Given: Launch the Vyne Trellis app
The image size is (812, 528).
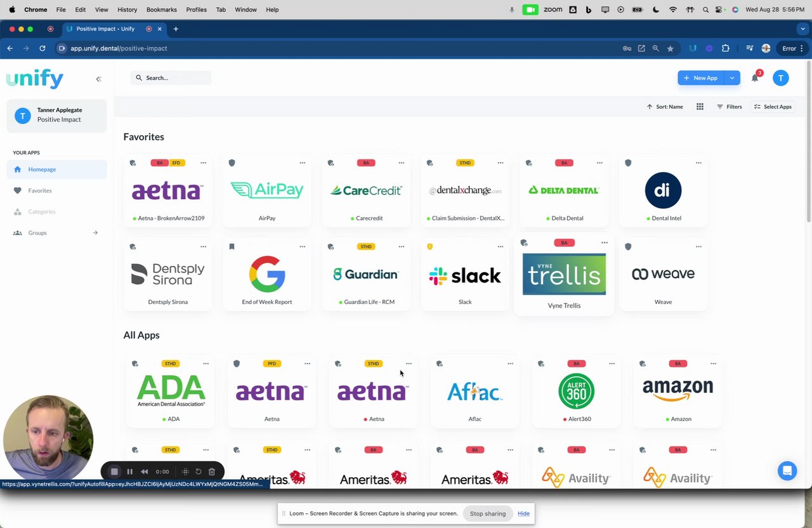Looking at the screenshot, I should coord(564,274).
